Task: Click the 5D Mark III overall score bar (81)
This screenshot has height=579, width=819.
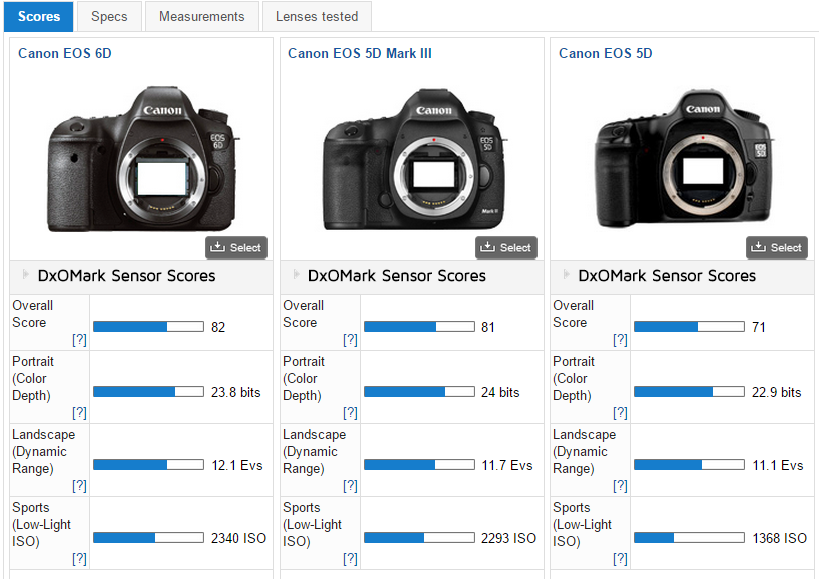Action: pyautogui.click(x=419, y=327)
